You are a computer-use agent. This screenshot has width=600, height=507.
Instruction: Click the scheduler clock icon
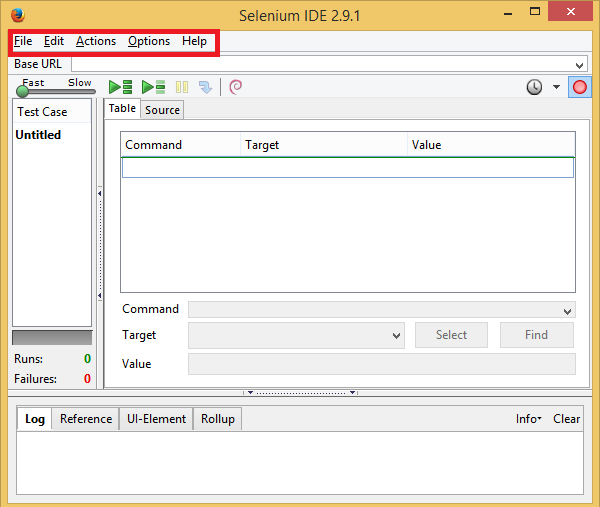click(535, 87)
